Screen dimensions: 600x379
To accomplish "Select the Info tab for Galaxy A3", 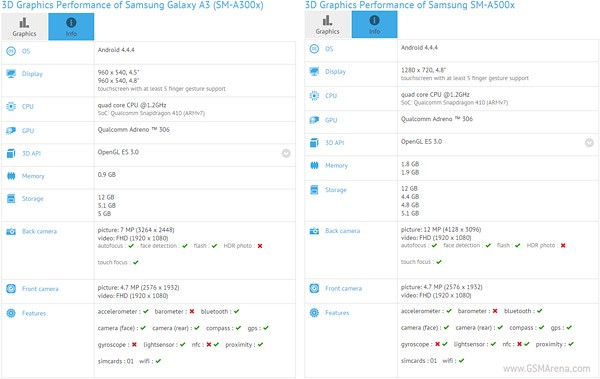I will [x=71, y=27].
